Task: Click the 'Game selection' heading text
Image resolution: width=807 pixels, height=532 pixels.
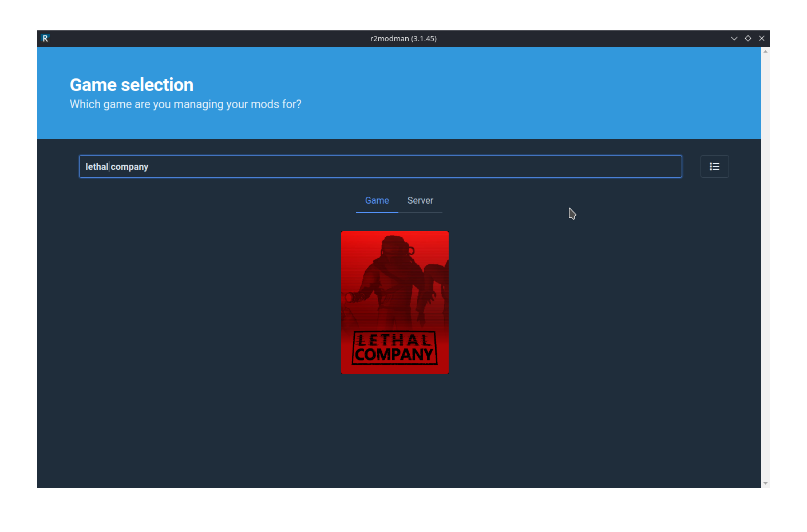Action: pos(132,85)
